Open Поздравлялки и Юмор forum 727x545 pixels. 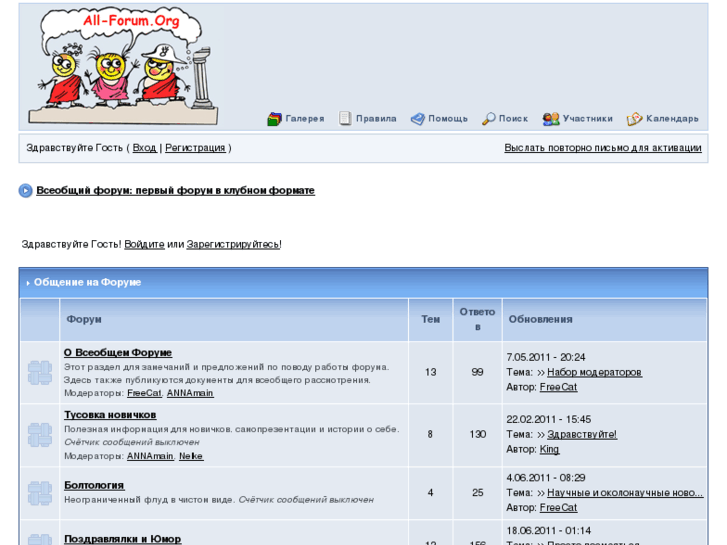click(x=122, y=539)
